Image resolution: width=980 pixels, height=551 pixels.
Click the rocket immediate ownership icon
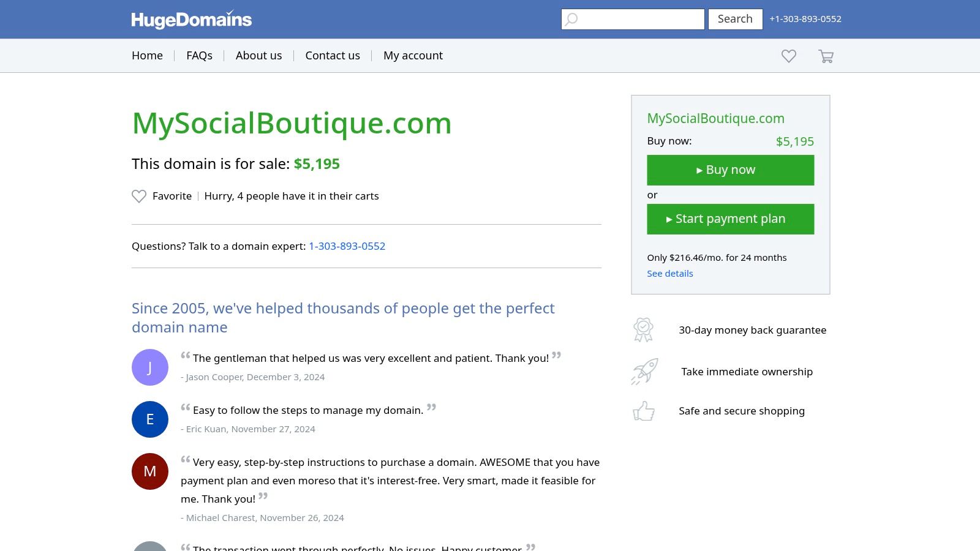[644, 372]
